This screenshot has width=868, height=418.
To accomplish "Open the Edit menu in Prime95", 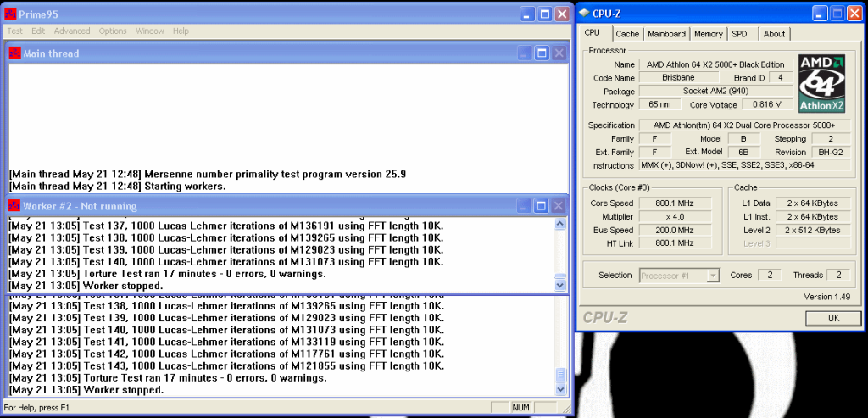I will [x=38, y=31].
